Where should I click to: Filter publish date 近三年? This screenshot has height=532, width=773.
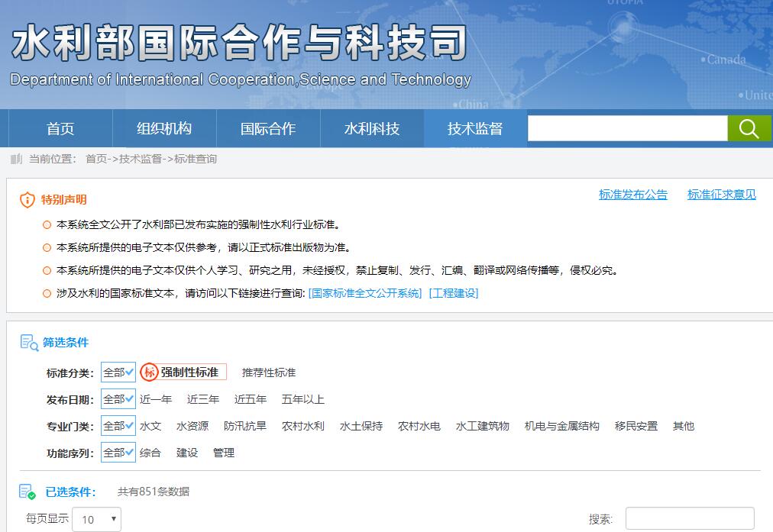tap(203, 399)
